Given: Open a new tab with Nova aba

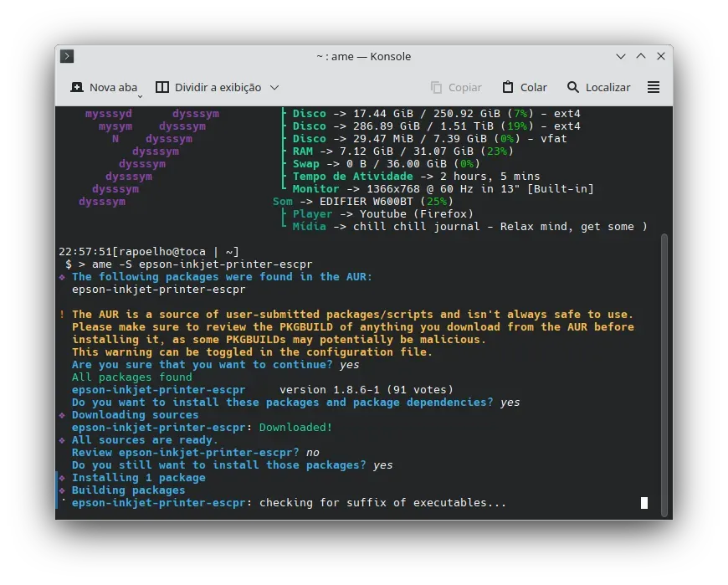Looking at the screenshot, I should pos(104,87).
